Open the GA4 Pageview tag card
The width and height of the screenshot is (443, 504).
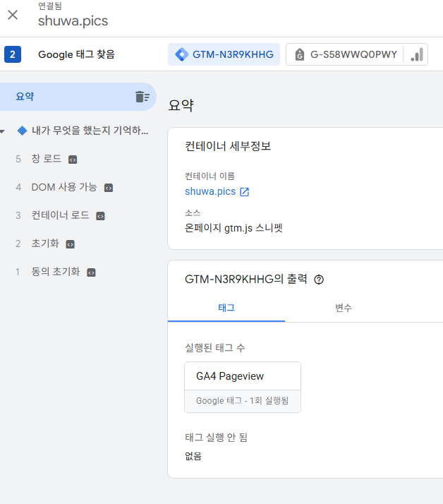pyautogui.click(x=243, y=387)
